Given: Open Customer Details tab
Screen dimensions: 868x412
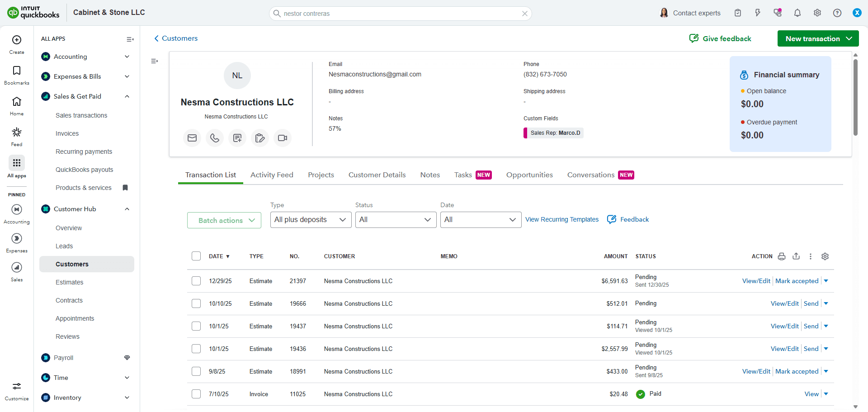Looking at the screenshot, I should coord(377,175).
